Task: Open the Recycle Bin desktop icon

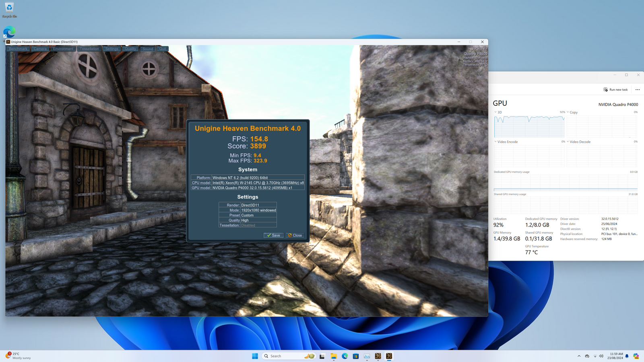Action: (x=9, y=10)
